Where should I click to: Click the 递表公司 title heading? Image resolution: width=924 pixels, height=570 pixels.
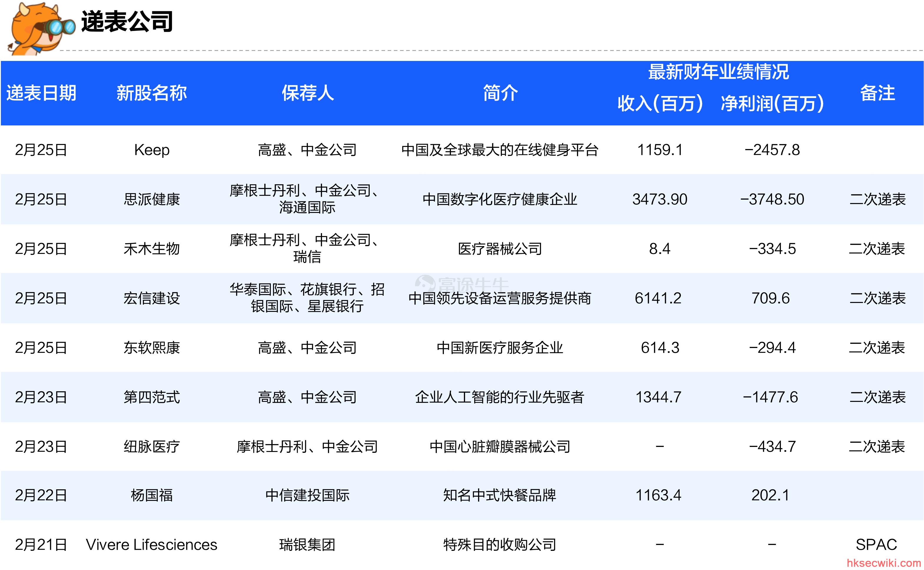pos(127,21)
